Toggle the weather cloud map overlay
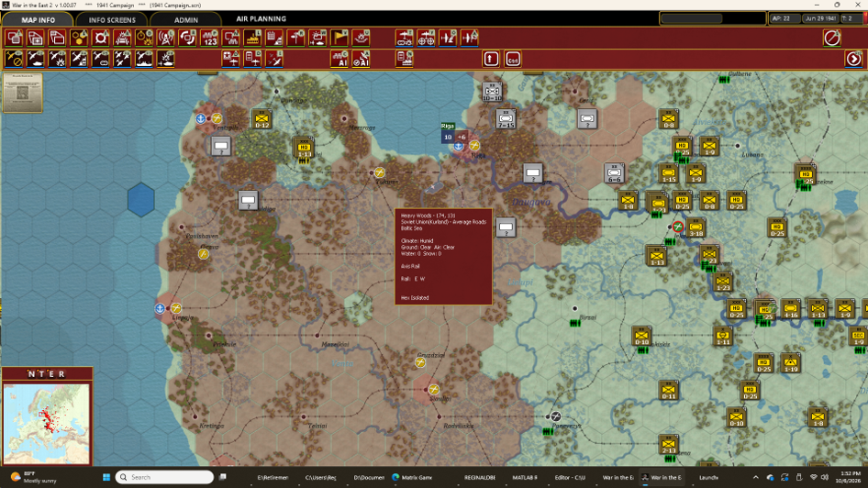Screen dimensions: 868x488 (x=317, y=39)
